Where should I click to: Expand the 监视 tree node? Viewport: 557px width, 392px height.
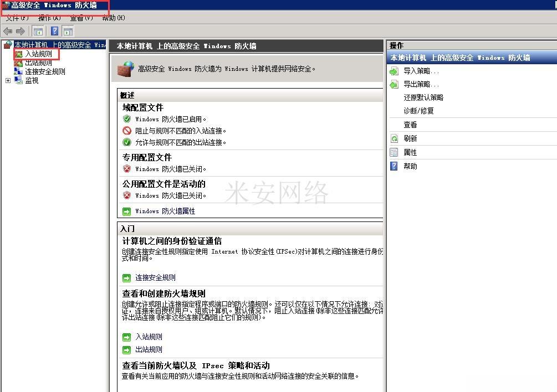click(8, 80)
